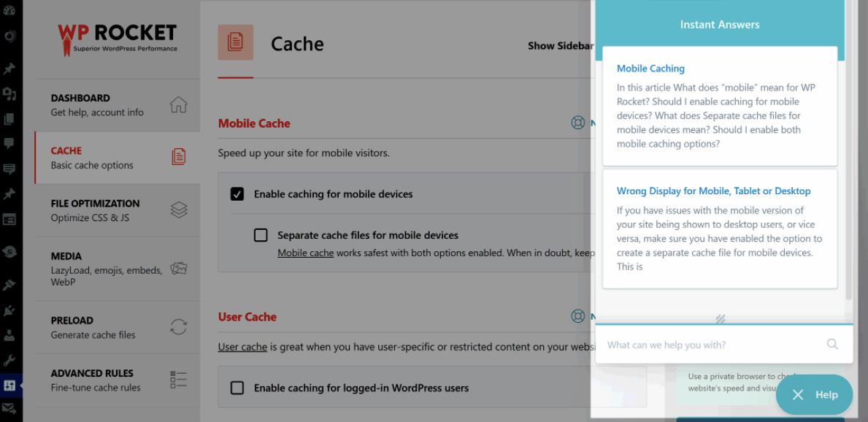This screenshot has width=868, height=422.
Task: Check Separate cache files for mobile devices
Action: (x=260, y=235)
